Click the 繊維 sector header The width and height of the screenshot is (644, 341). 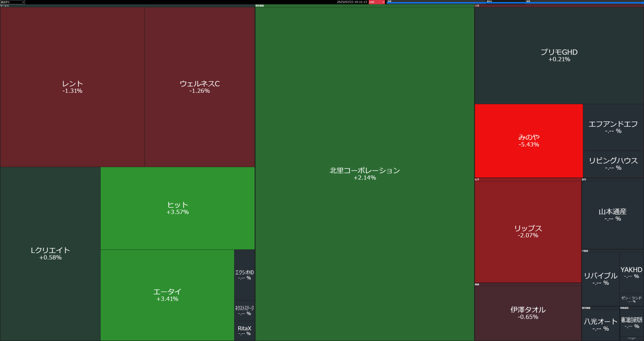pos(528,284)
